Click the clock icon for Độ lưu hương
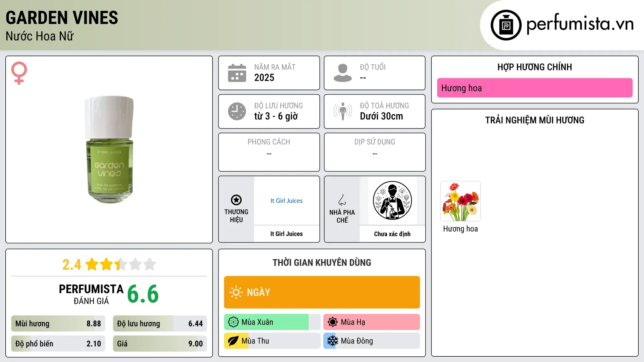The height and width of the screenshot is (362, 644). click(x=237, y=111)
